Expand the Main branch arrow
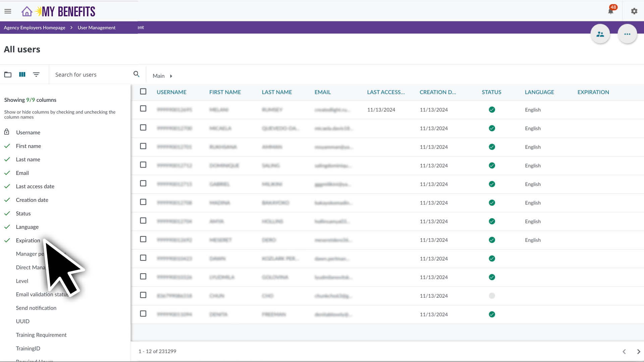 [171, 76]
